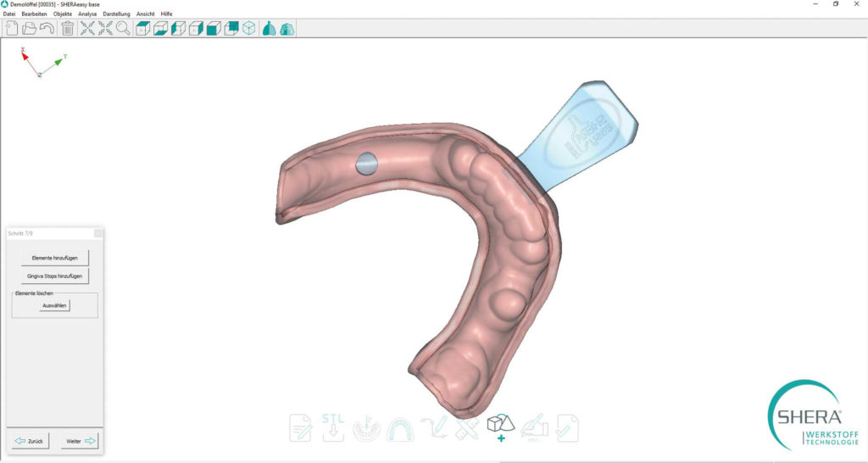The height and width of the screenshot is (463, 868).
Task: Open the Darstellung menu
Action: tap(116, 14)
